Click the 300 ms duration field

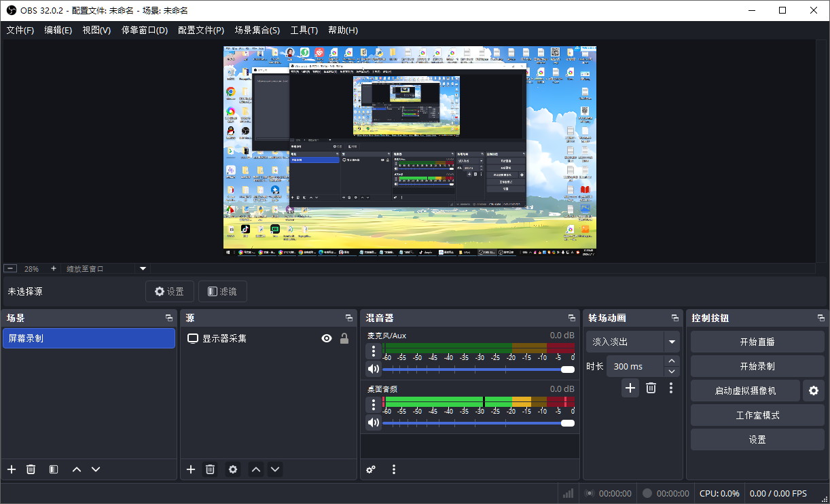click(x=635, y=366)
